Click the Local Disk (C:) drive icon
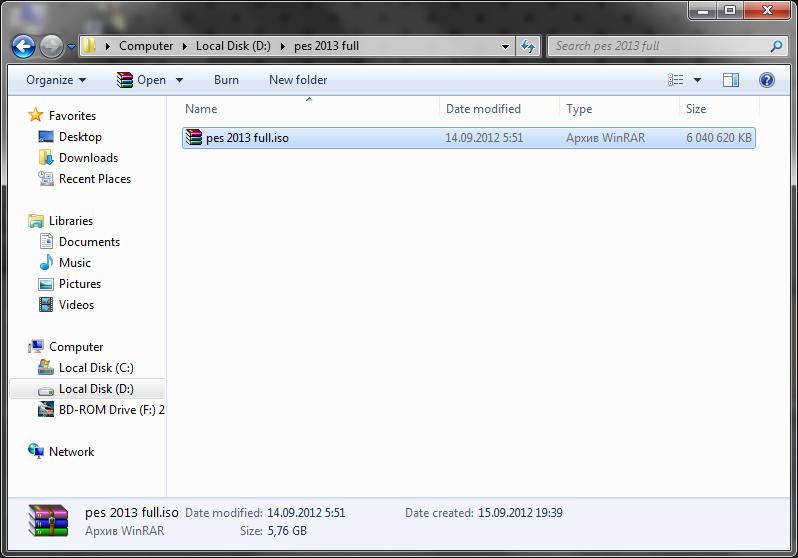This screenshot has width=798, height=558. tap(46, 367)
